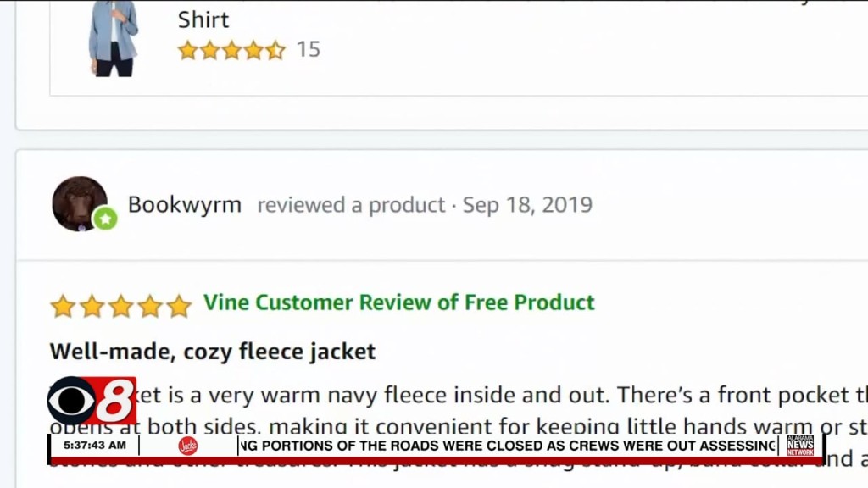Click the Sep 18, 2019 review date

[527, 205]
